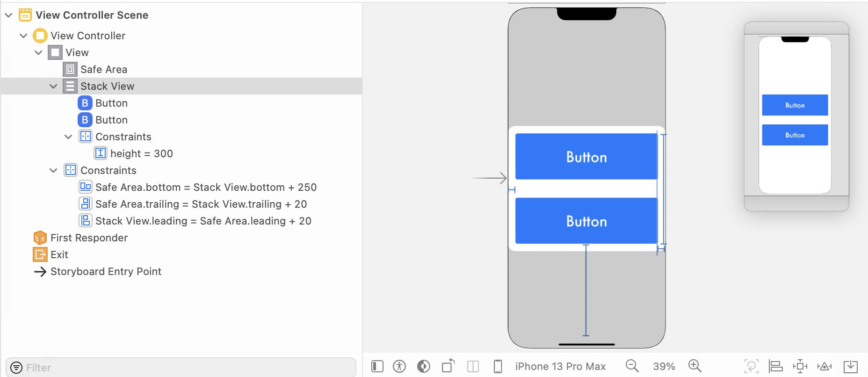Click the split layout canvas bar icon
This screenshot has height=377, width=868.
(x=473, y=366)
